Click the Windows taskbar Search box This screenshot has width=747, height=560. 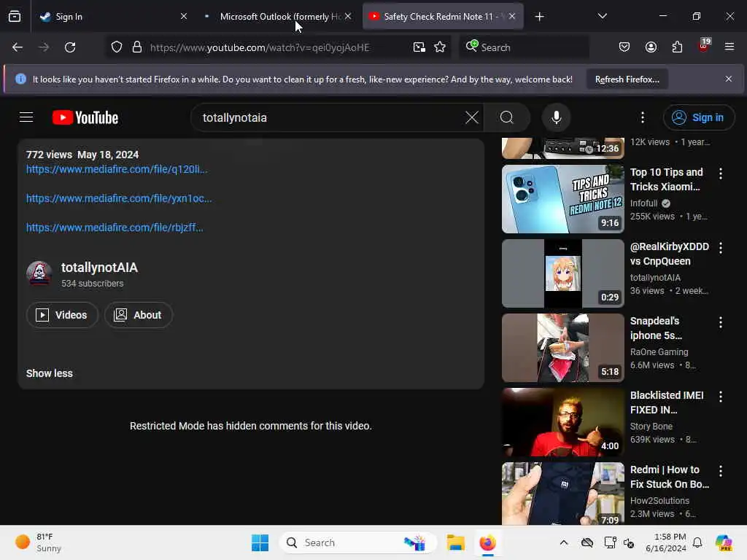click(357, 542)
